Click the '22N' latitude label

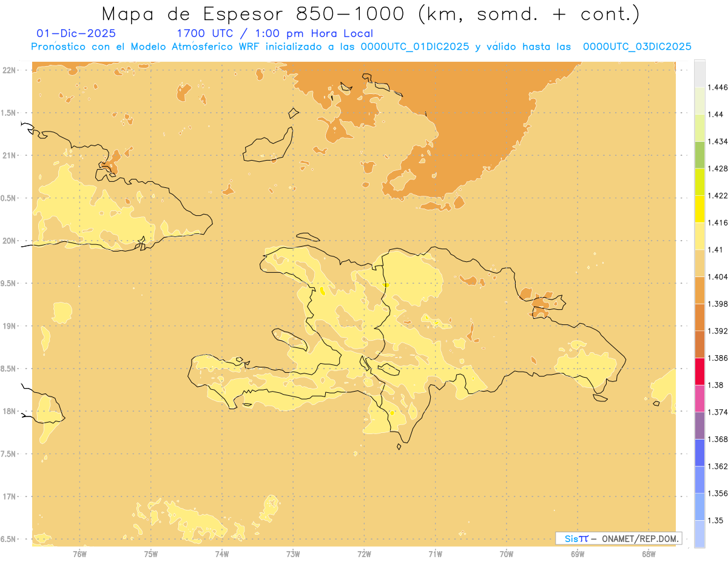pos(8,70)
